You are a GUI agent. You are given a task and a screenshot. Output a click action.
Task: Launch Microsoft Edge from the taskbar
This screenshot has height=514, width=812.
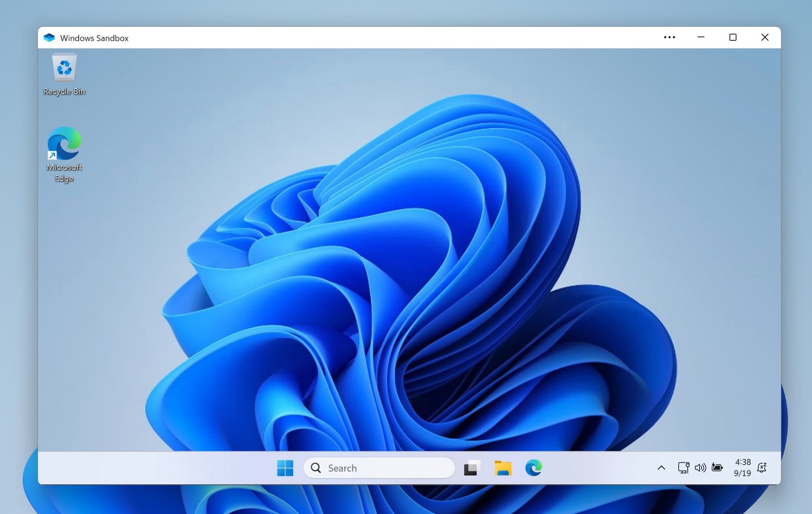click(533, 468)
